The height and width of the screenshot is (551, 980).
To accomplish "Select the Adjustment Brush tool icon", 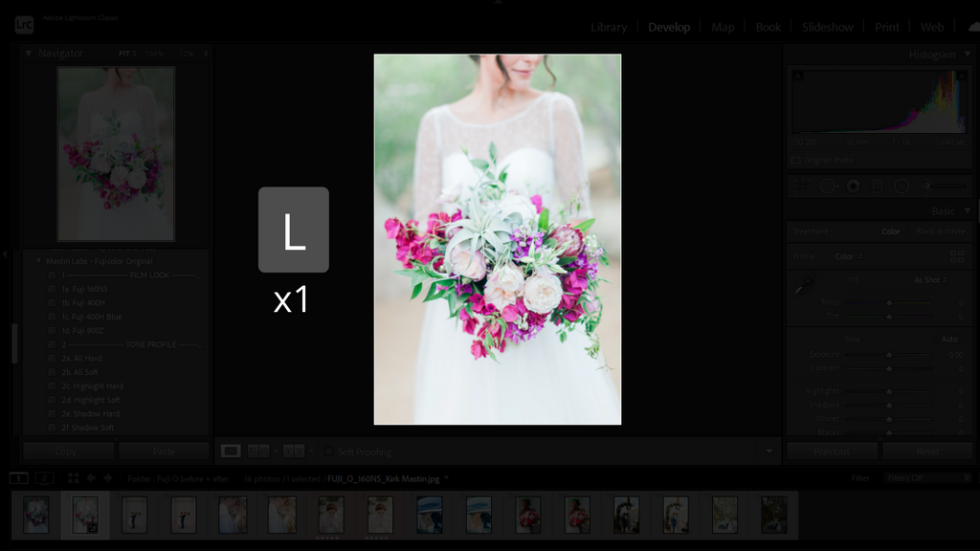I will tap(945, 187).
